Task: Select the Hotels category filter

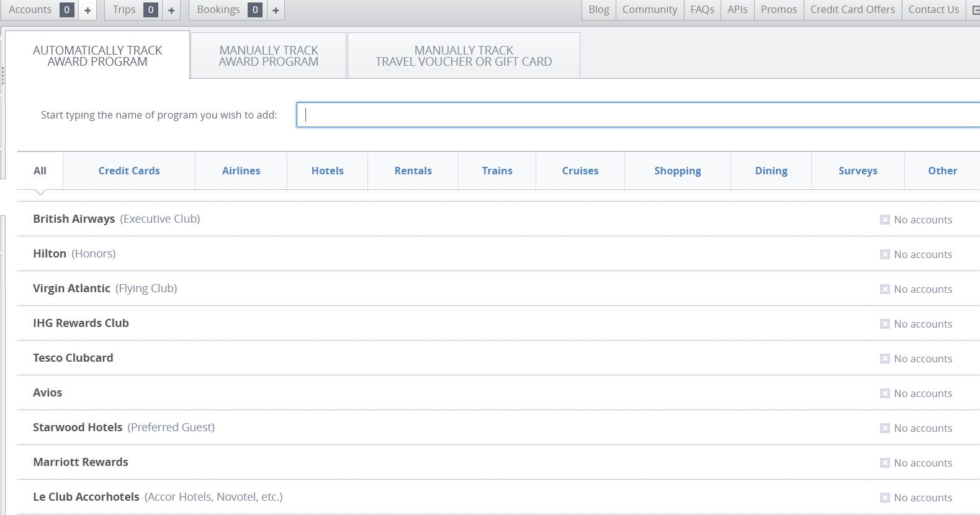Action: click(327, 171)
